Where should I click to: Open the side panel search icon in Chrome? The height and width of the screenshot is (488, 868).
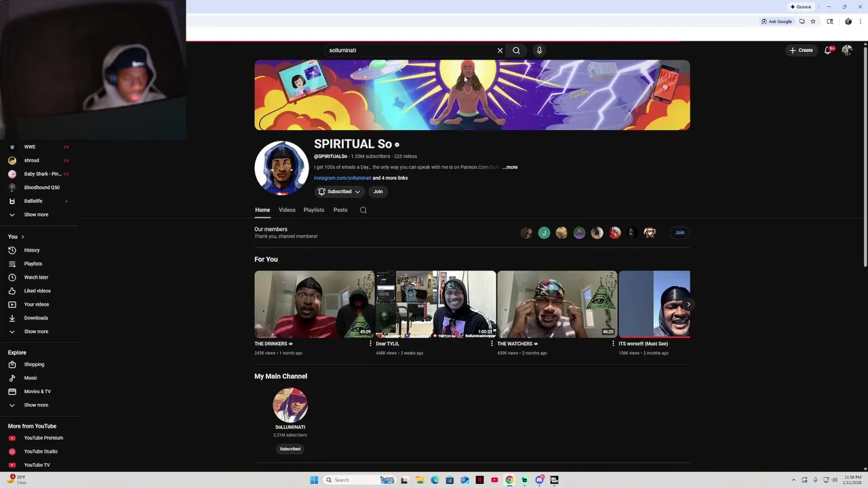point(830,22)
